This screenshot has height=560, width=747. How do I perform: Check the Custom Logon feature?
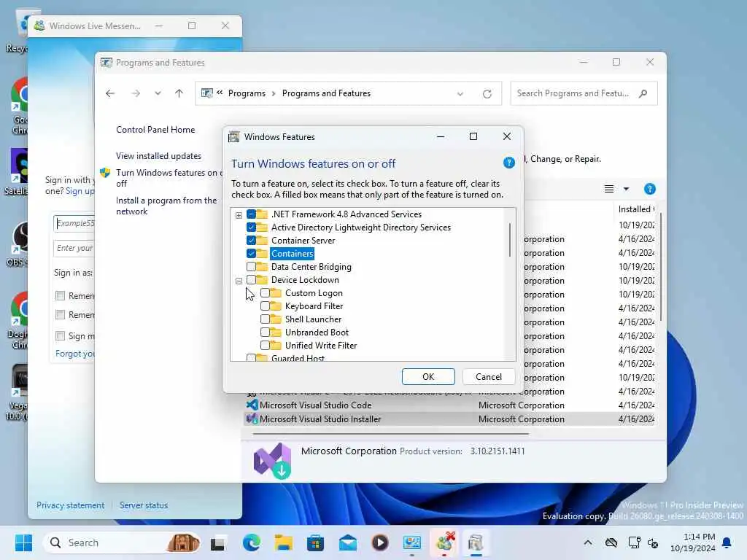(x=265, y=293)
